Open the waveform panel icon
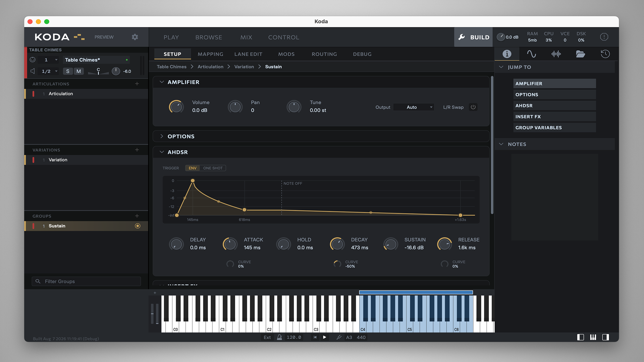 (556, 54)
